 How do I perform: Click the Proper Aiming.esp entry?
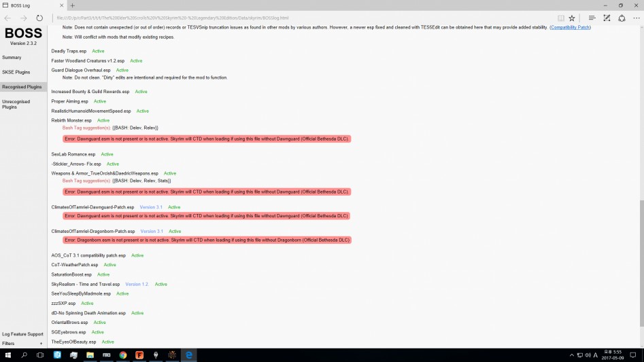point(70,101)
